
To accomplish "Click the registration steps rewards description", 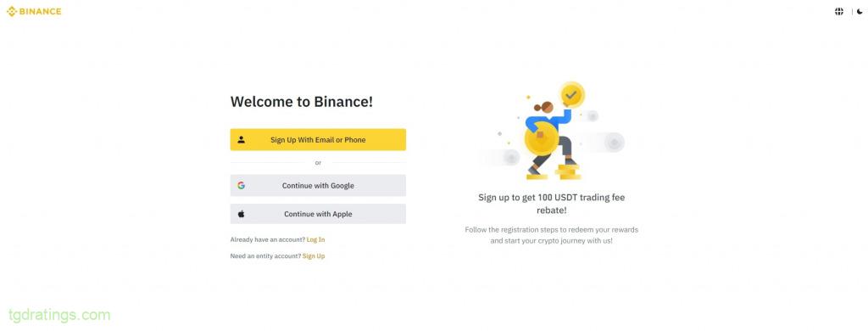I will [551, 235].
